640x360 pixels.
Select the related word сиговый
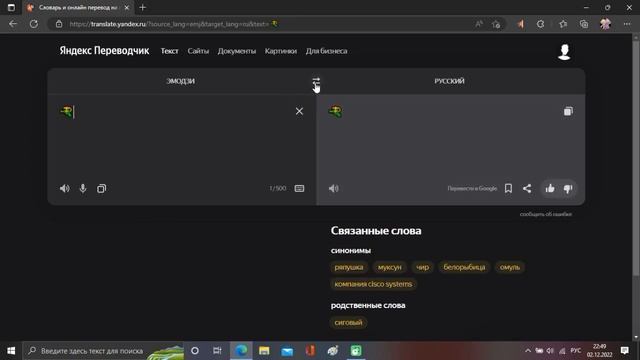tap(348, 322)
